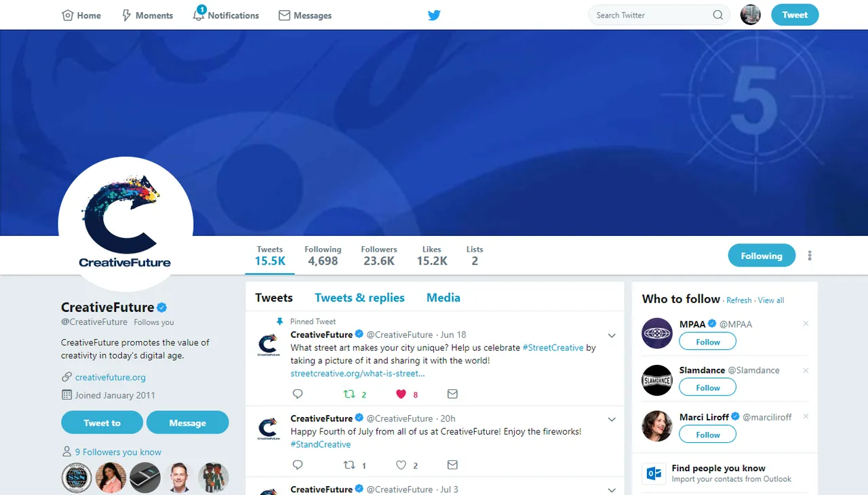Open the SSN follower avatar
Screen dimensions: 868x495
tap(77, 478)
